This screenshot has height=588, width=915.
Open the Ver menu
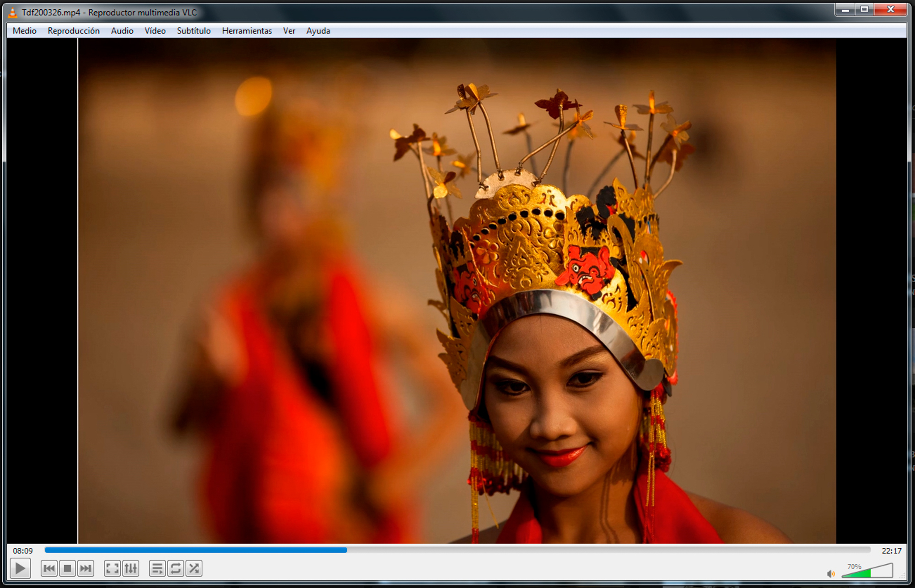289,31
